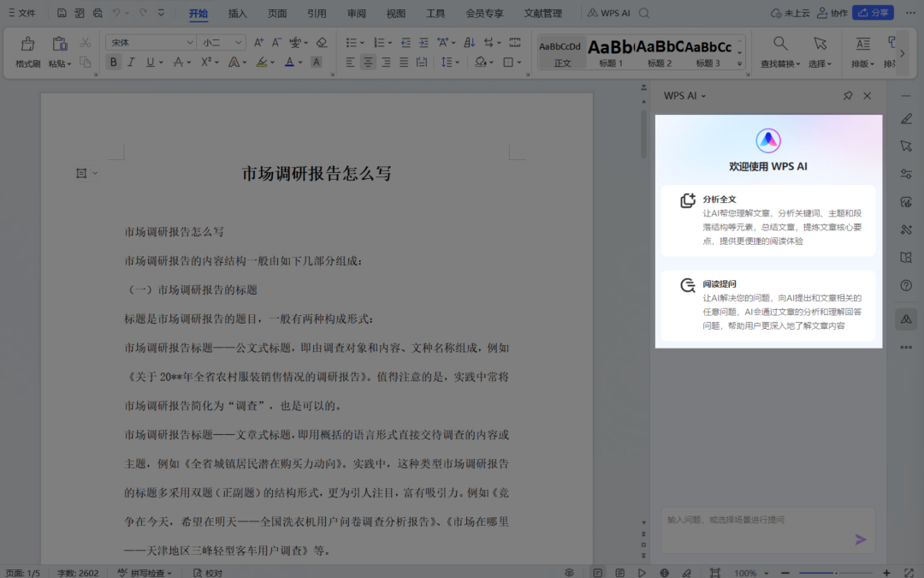Toggle strikethrough formatting
Viewport: 924px width, 578px height.
click(178, 62)
